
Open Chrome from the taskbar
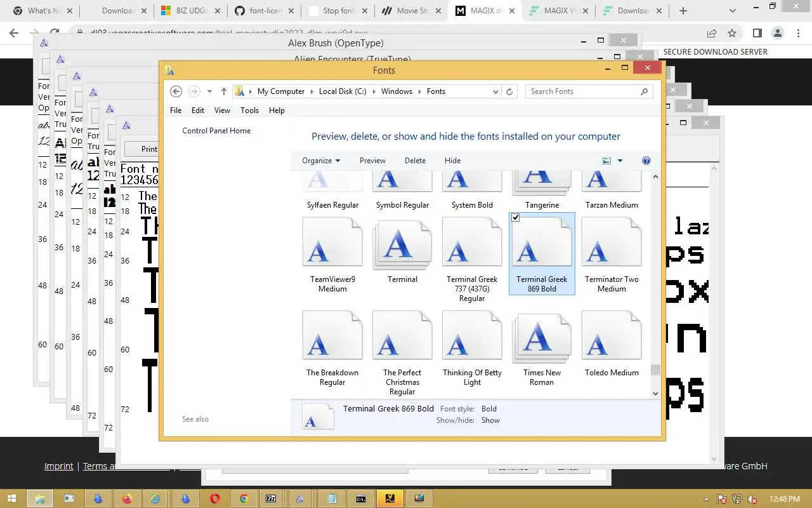click(x=243, y=498)
